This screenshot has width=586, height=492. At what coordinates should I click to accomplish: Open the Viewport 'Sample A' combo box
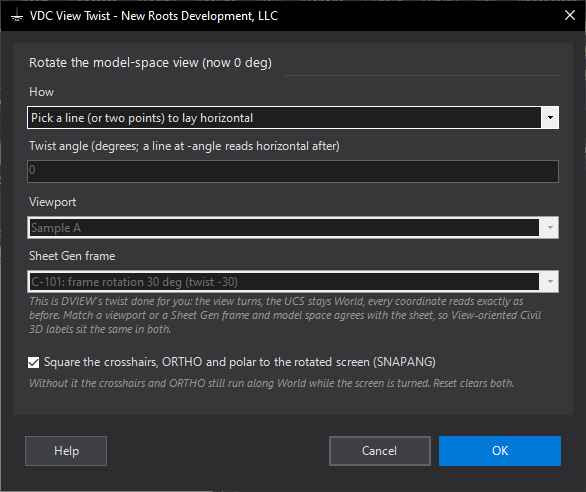coord(293,228)
